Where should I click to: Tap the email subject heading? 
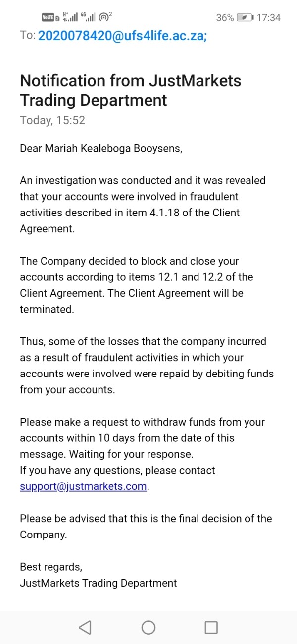tap(131, 90)
